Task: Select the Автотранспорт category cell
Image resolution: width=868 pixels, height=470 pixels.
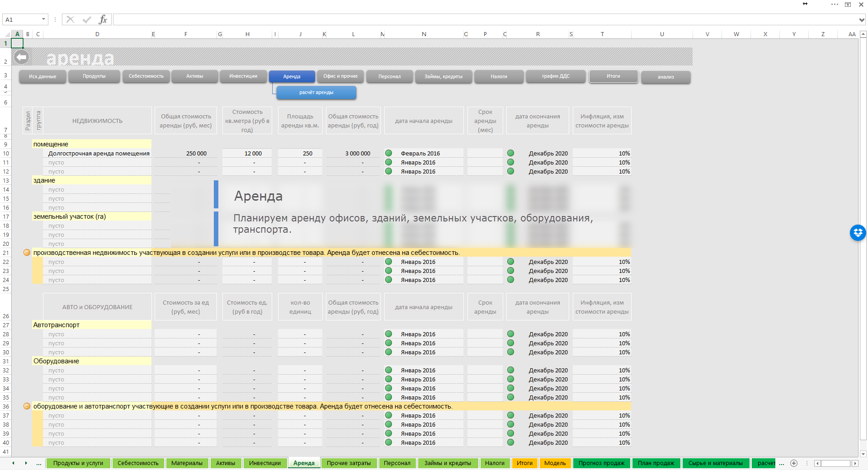Action: (x=92, y=325)
